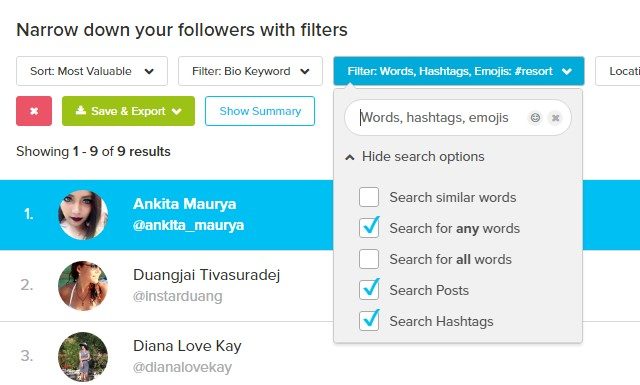Open the Save & Export menu
Image resolution: width=640 pixels, height=385 pixels.
[x=128, y=111]
